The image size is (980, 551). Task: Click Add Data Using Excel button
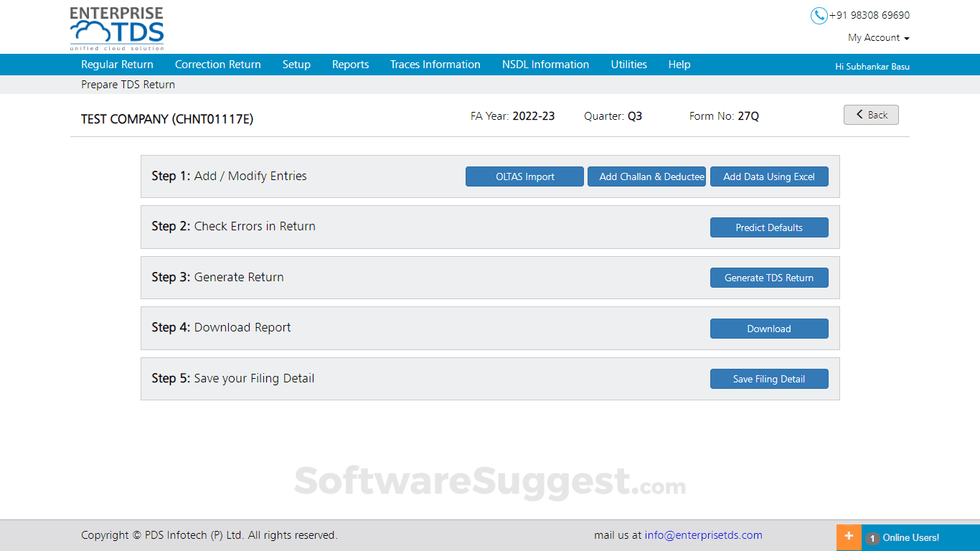click(x=769, y=176)
